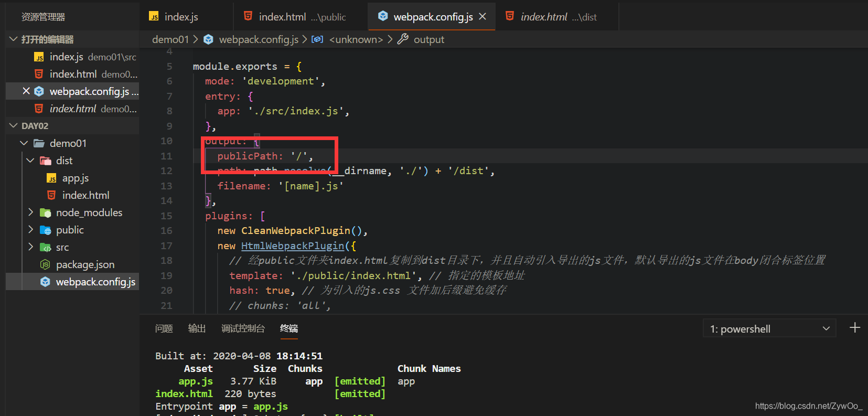
Task: Click the code line mode: 'development'
Action: 265,81
